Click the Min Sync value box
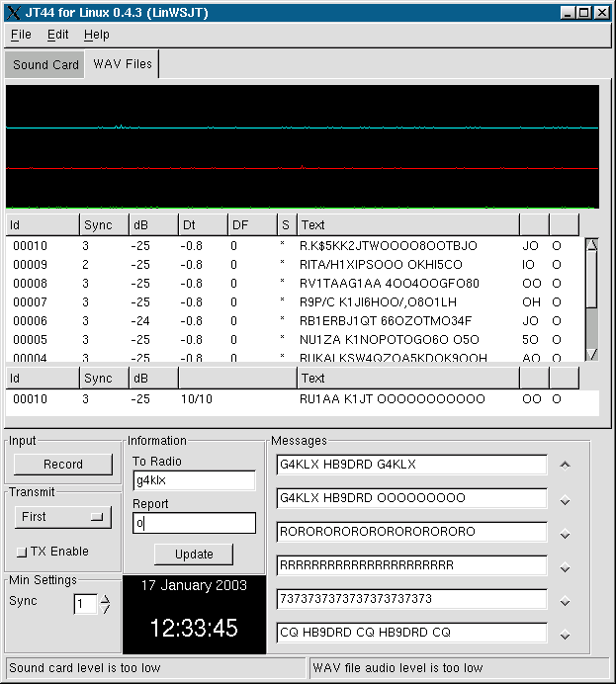The height and width of the screenshot is (684, 616). click(85, 604)
